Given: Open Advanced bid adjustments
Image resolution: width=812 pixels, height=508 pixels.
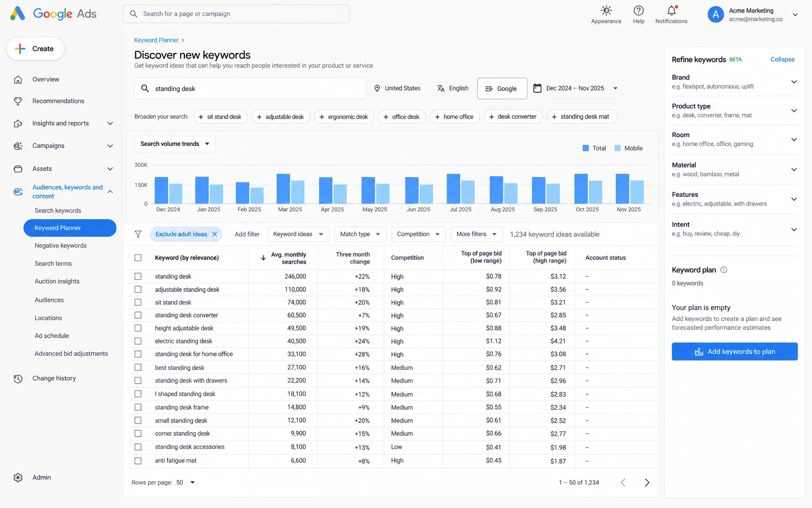Looking at the screenshot, I should [x=71, y=354].
